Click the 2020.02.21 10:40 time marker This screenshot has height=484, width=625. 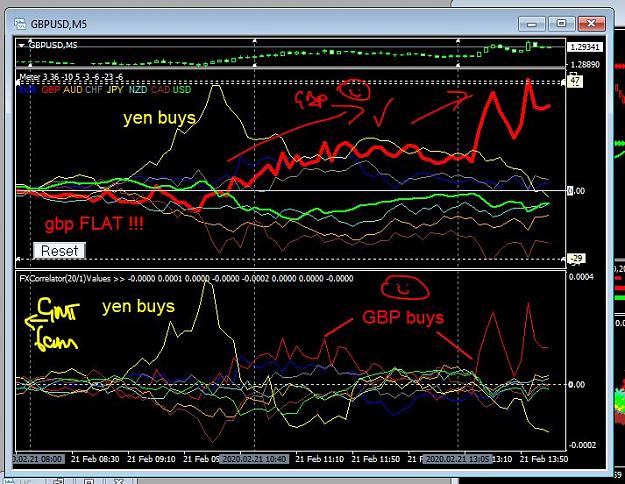tap(254, 459)
